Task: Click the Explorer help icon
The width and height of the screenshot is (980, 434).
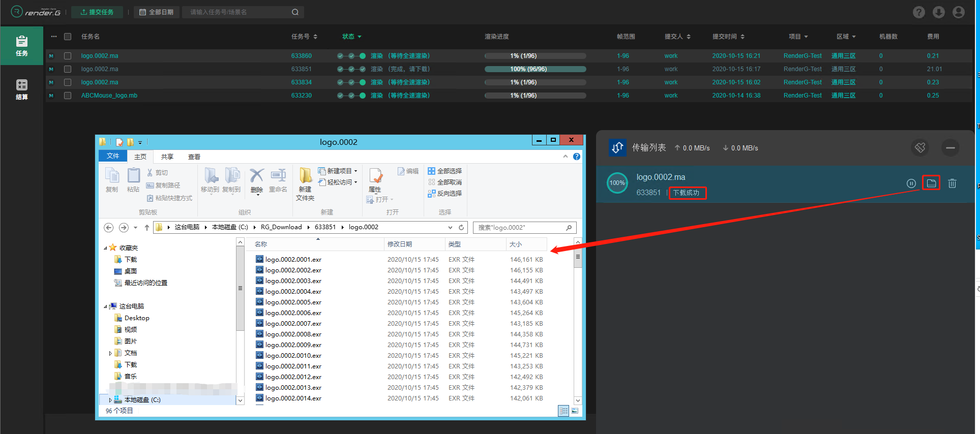Action: [x=576, y=157]
